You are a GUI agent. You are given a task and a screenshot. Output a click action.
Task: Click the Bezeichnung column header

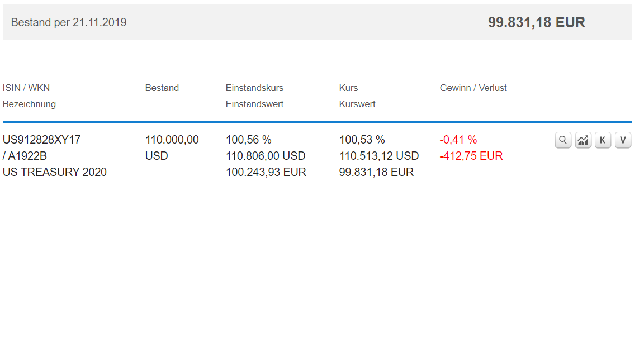coord(29,104)
